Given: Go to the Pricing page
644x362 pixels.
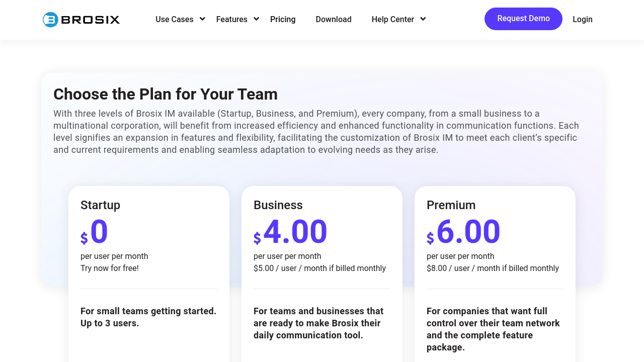Looking at the screenshot, I should 283,19.
